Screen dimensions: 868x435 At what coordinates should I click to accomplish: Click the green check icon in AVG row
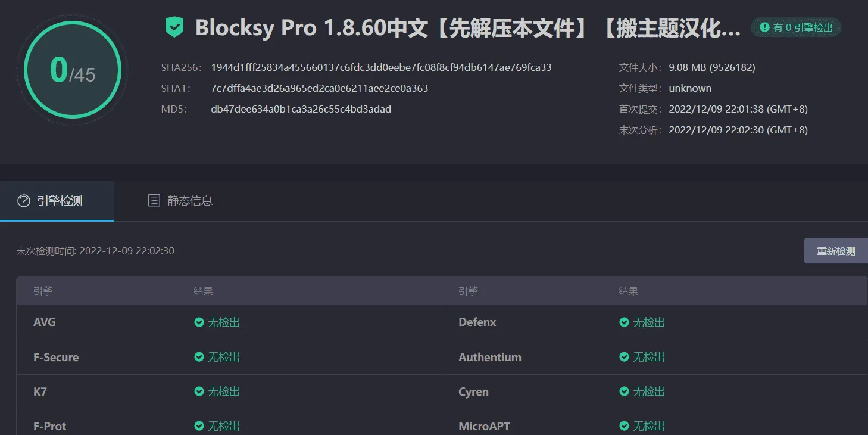199,322
